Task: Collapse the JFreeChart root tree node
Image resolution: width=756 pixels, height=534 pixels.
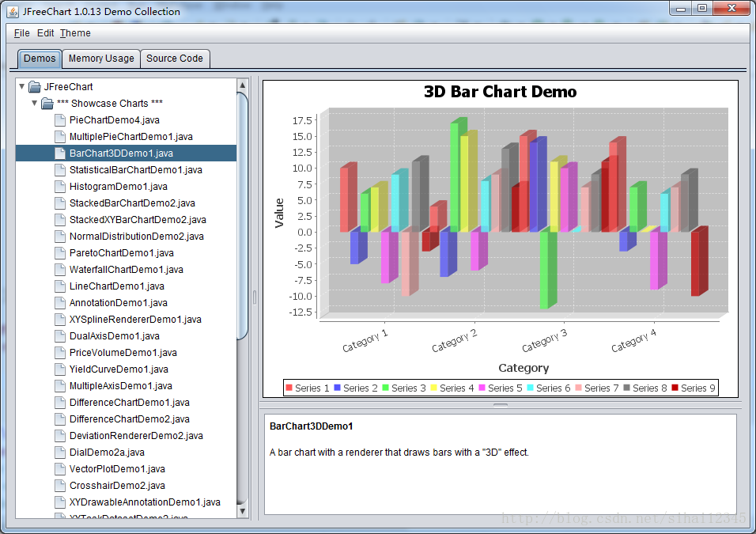Action: tap(21, 87)
